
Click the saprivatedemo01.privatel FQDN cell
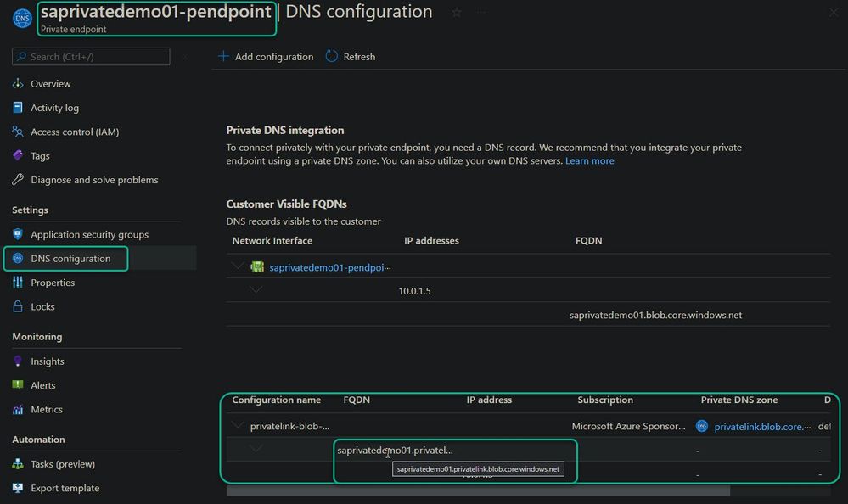point(395,450)
